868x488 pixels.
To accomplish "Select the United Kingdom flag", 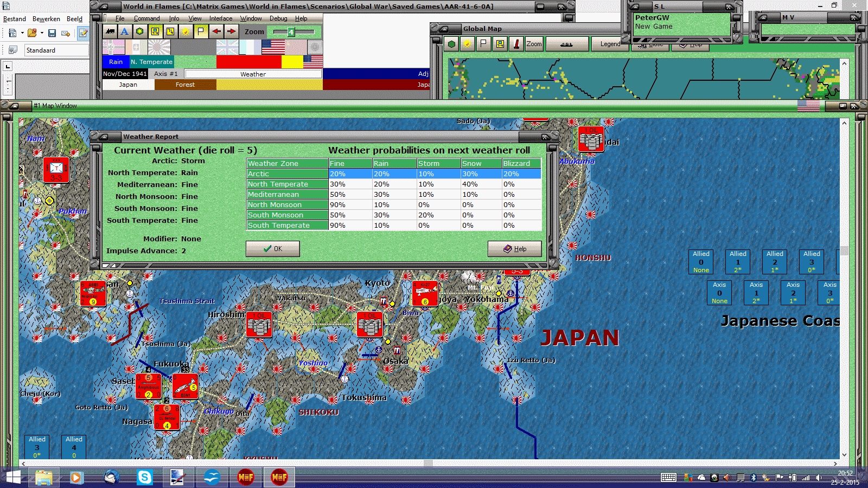I will coord(227,47).
